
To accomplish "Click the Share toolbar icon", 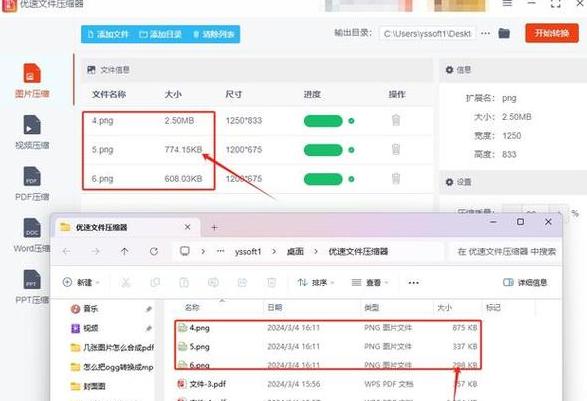I will pos(242,283).
